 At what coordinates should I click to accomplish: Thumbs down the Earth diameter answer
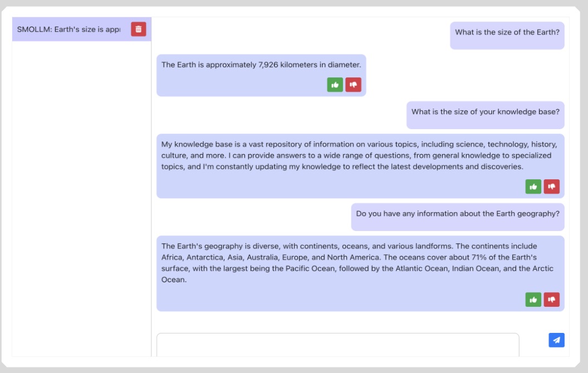353,85
